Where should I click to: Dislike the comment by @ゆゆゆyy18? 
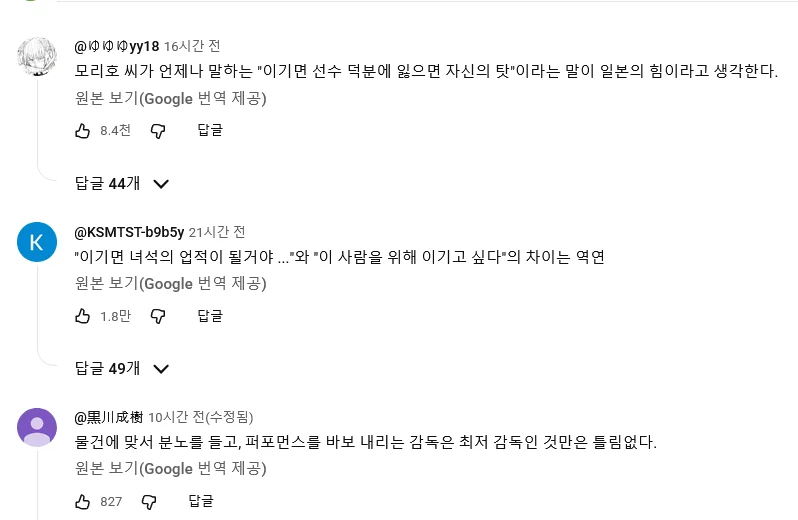click(x=158, y=131)
